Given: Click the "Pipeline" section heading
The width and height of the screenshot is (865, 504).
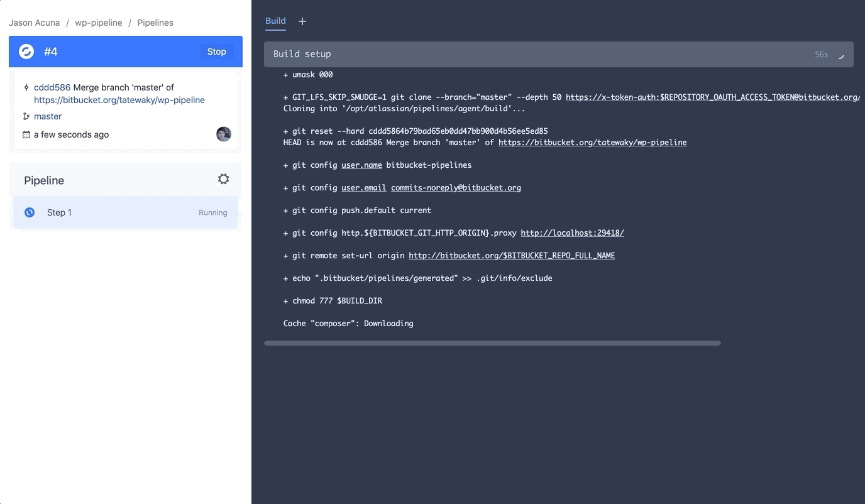Looking at the screenshot, I should point(44,180).
